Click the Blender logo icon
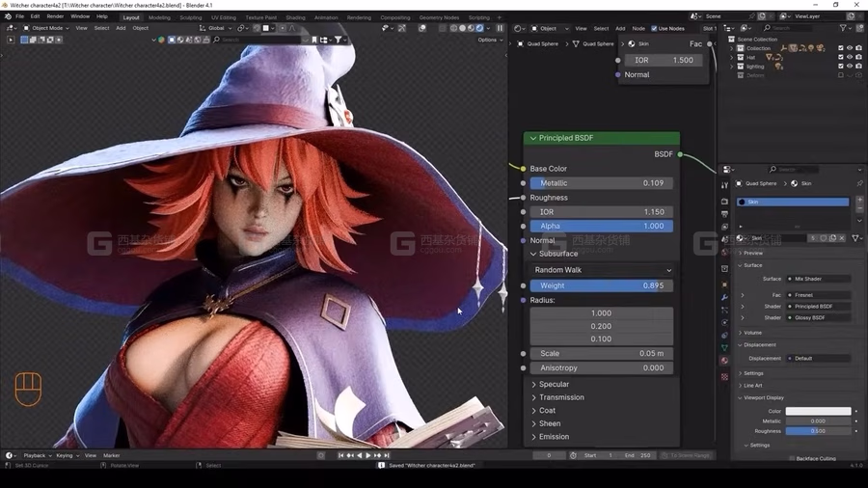The width and height of the screenshot is (868, 488). pyautogui.click(x=8, y=16)
